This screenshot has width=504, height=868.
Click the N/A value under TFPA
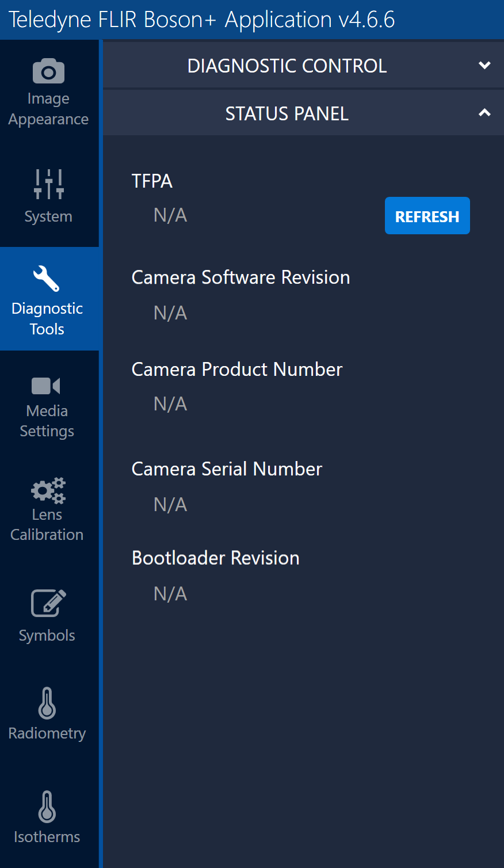170,215
